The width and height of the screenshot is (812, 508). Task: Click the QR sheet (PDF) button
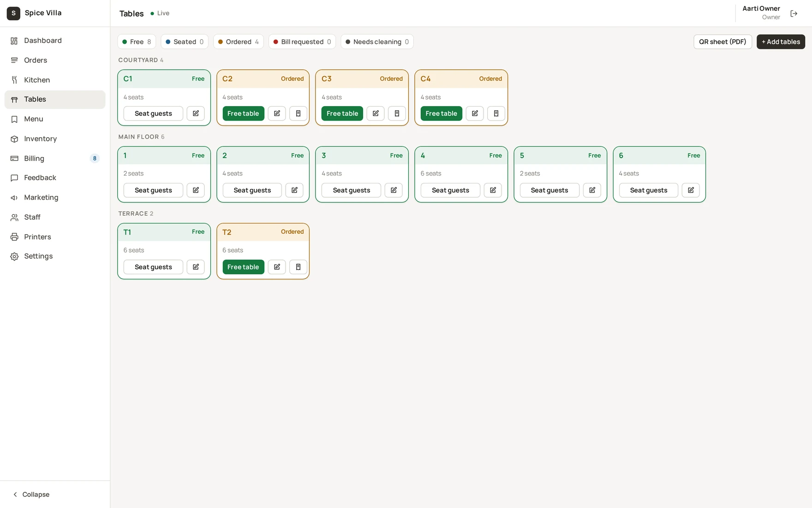point(722,42)
